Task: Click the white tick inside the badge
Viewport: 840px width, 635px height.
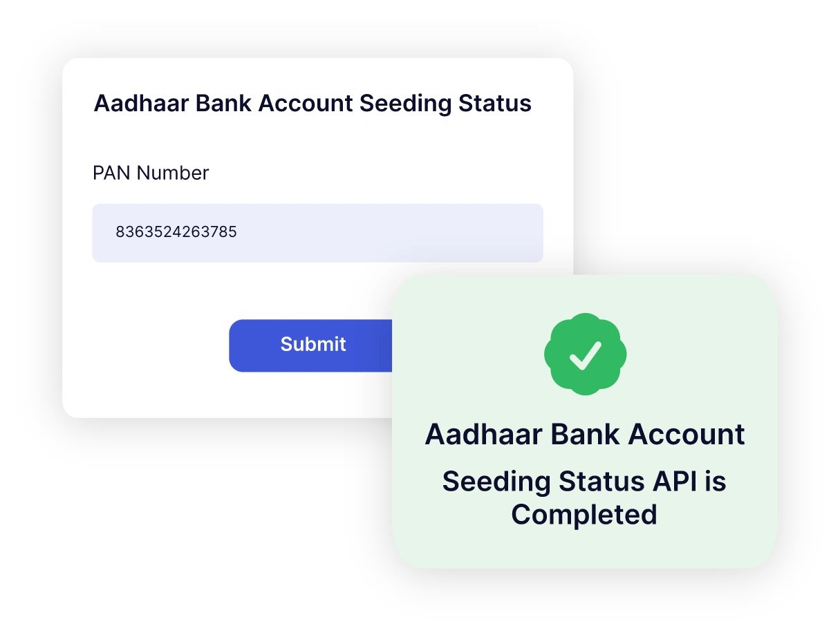Action: 585,356
